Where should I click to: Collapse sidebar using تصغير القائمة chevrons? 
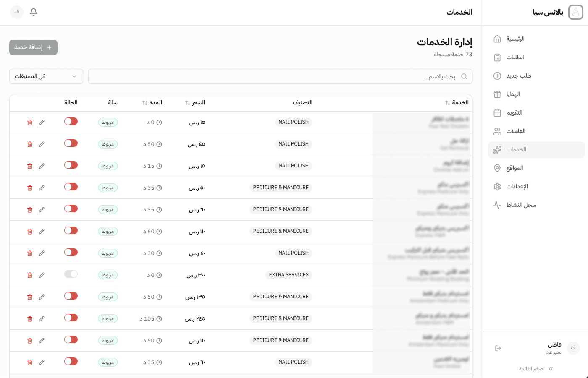click(550, 369)
